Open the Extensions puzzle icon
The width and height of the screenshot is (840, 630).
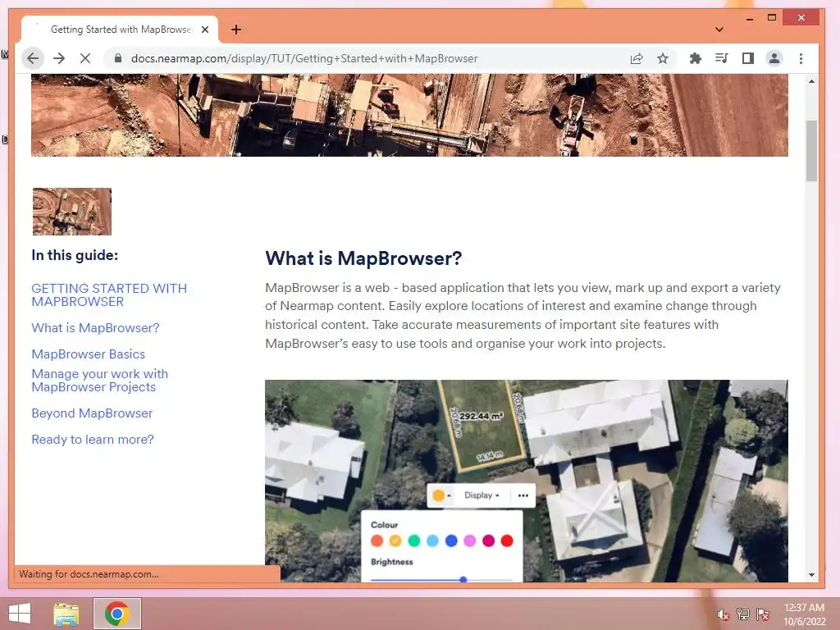click(695, 58)
